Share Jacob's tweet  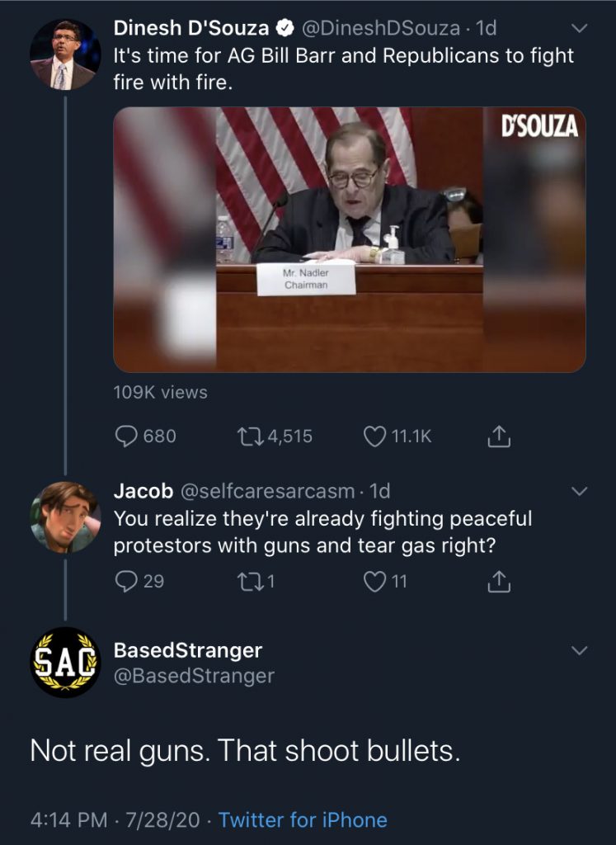click(500, 583)
